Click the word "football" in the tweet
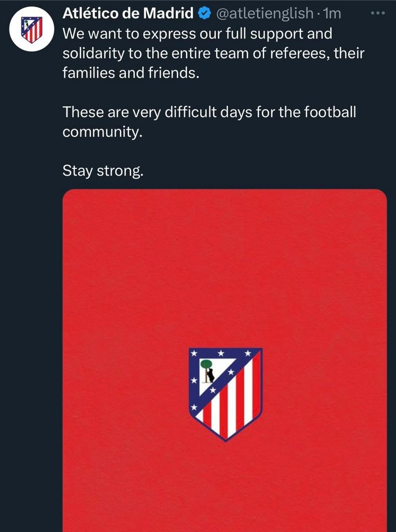This screenshot has width=396, height=532. pyautogui.click(x=329, y=112)
